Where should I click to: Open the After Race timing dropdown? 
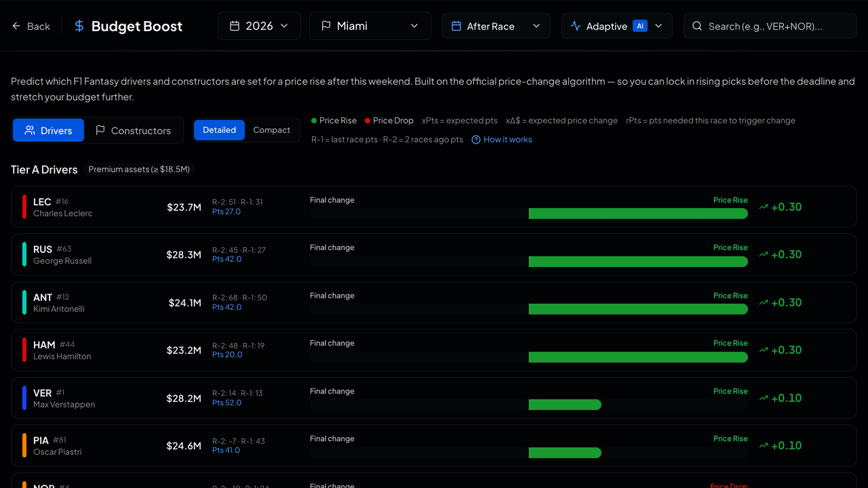(x=496, y=26)
